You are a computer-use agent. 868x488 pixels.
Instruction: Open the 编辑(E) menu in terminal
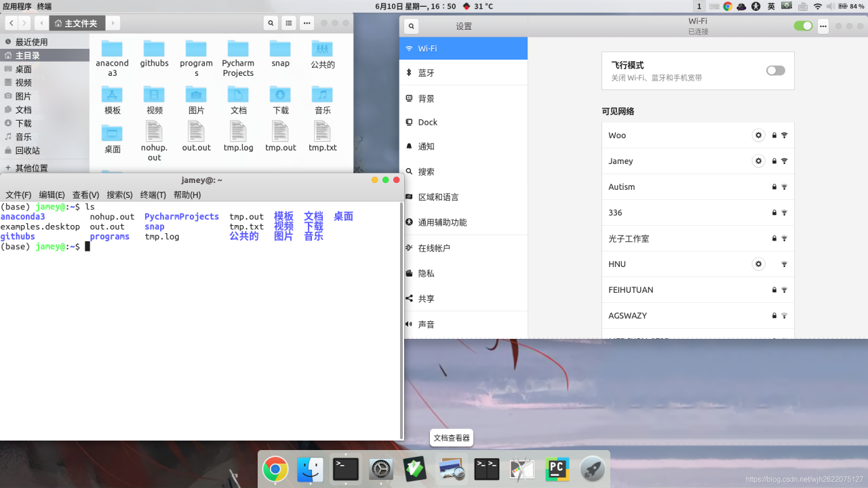click(52, 195)
